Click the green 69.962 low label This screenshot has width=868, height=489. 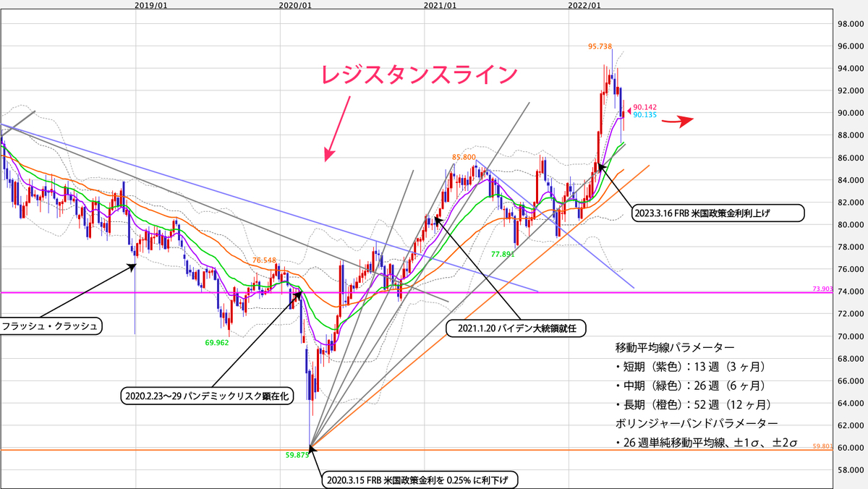[217, 342]
